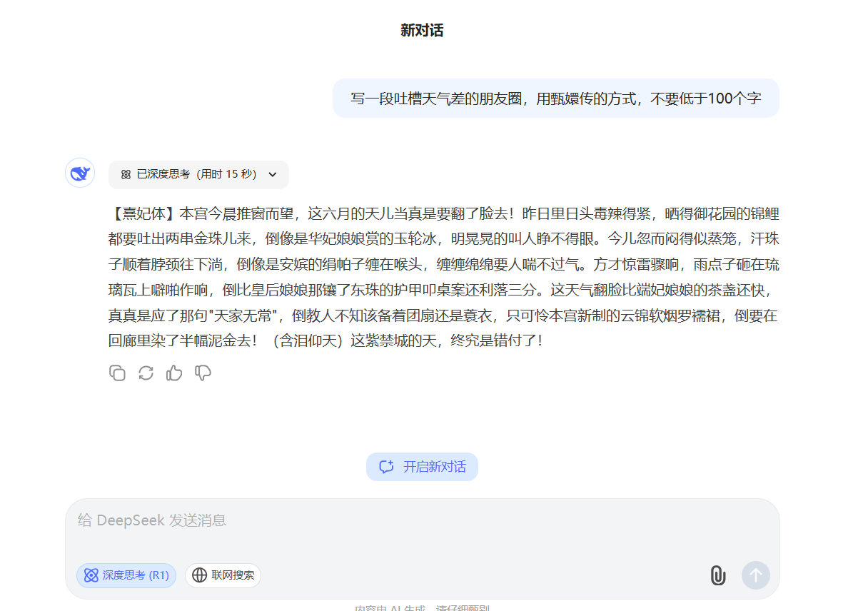
Task: Click the chat-bubble icon in 开启新对话
Action: 387,467
